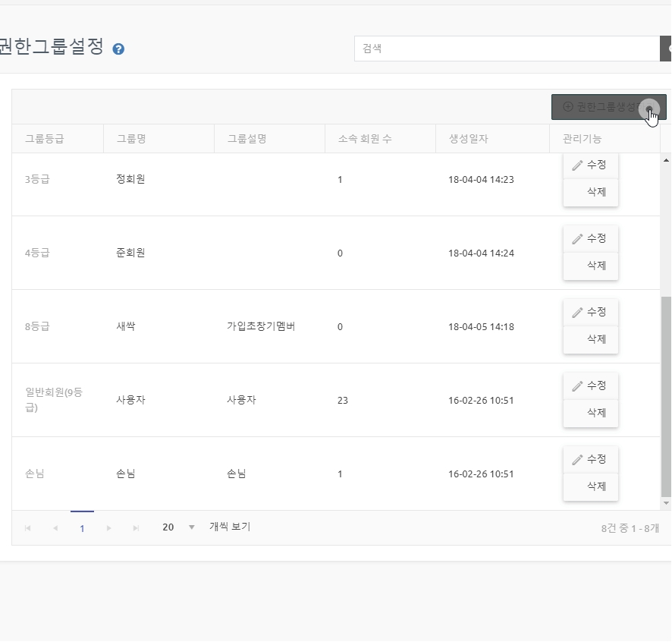The width and height of the screenshot is (672, 642).
Task: Delete the 준회원 group
Action: [x=590, y=266]
